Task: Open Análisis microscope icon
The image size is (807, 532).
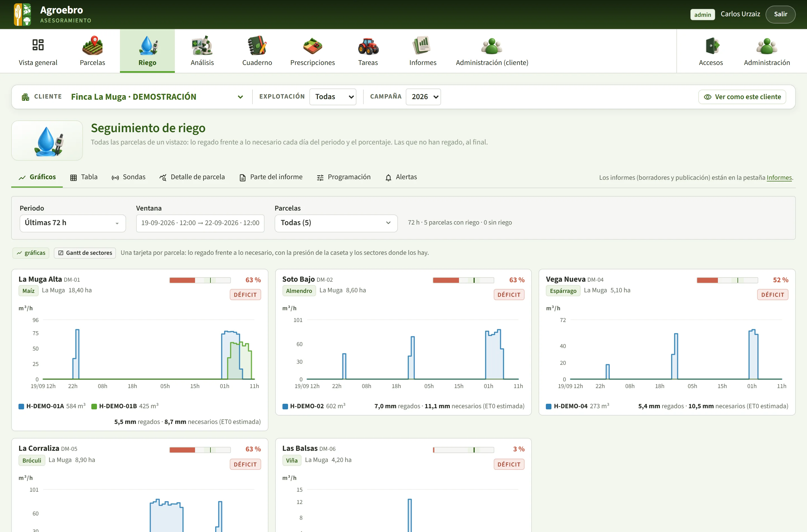Action: click(x=202, y=45)
